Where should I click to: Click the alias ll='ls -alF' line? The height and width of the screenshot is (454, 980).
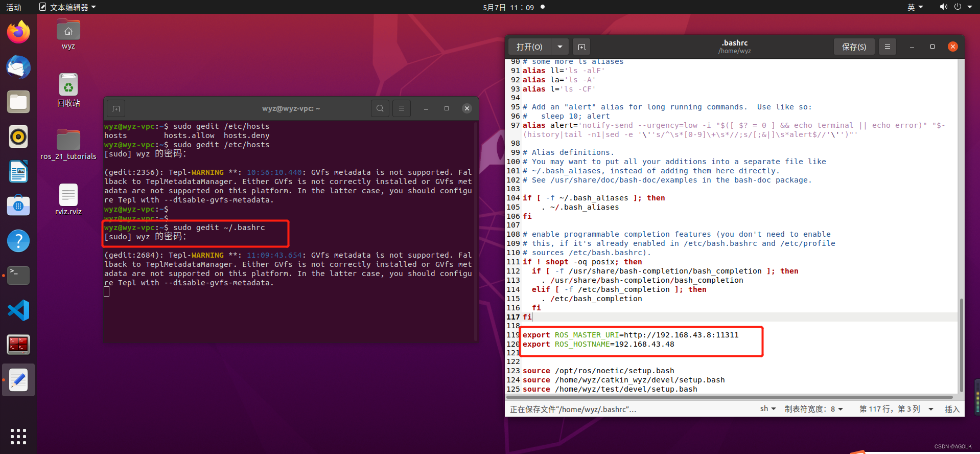pos(564,71)
